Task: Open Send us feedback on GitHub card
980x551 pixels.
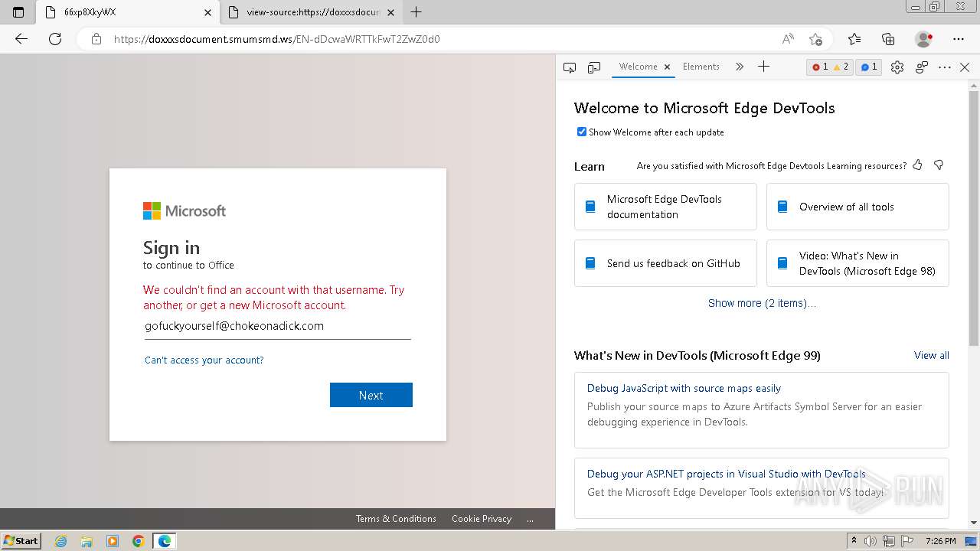Action: tap(665, 263)
